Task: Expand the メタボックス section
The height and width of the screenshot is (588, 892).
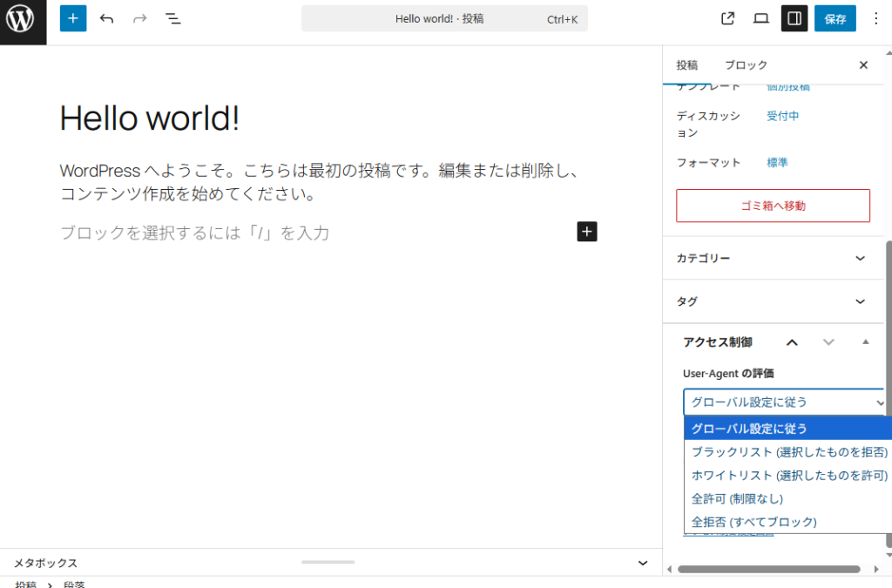Action: click(643, 563)
